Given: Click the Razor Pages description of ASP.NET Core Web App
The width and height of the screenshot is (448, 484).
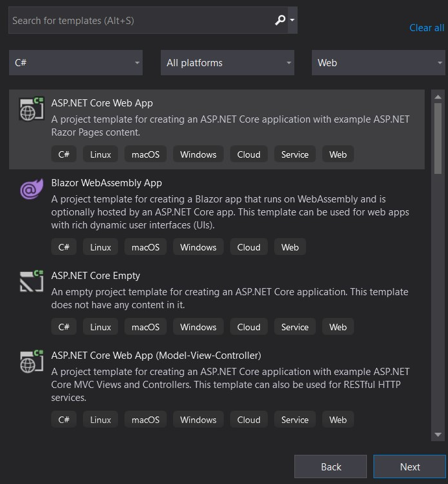Looking at the screenshot, I should click(230, 126).
